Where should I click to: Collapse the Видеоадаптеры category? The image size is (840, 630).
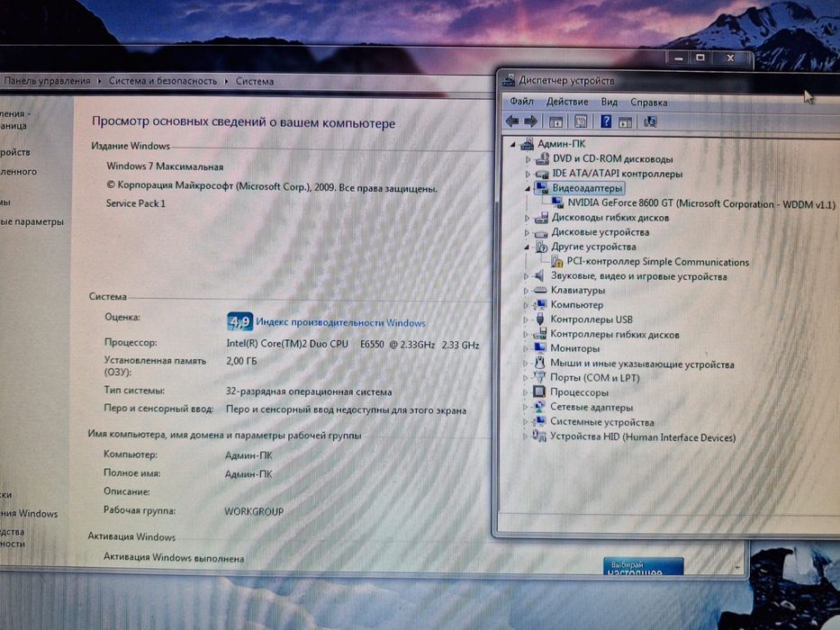pyautogui.click(x=528, y=189)
